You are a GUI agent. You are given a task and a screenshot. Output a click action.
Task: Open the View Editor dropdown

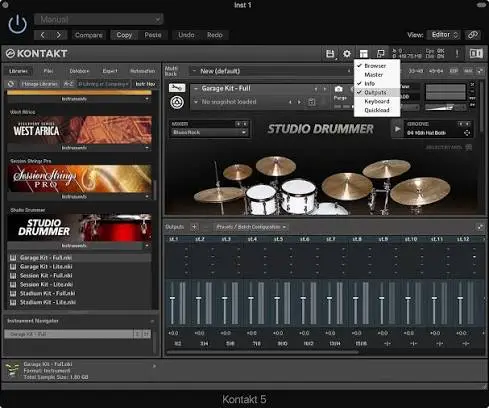(443, 35)
